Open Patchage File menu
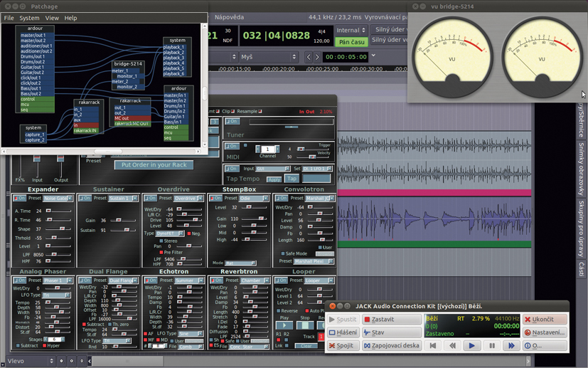 point(9,18)
